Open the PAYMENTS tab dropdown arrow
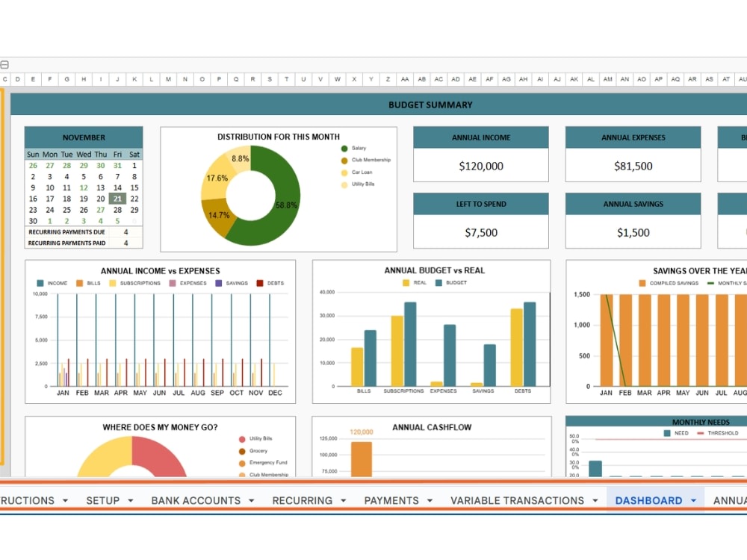 coord(430,500)
